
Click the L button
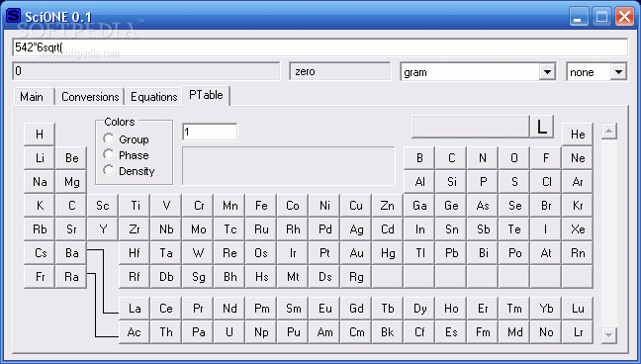click(x=542, y=127)
